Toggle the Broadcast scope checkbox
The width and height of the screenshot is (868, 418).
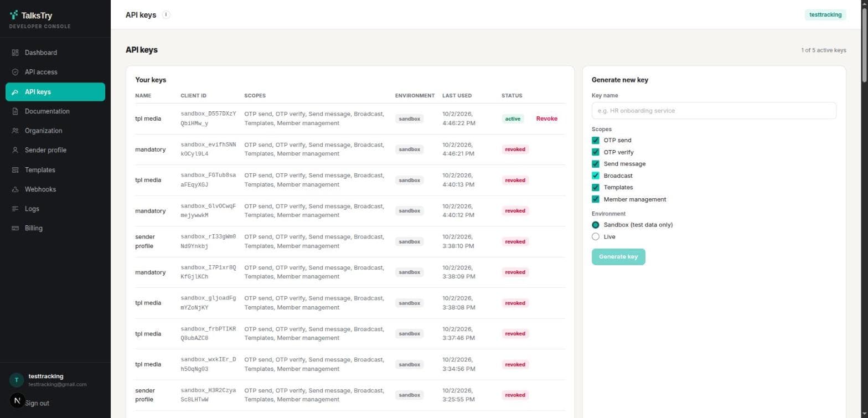596,176
